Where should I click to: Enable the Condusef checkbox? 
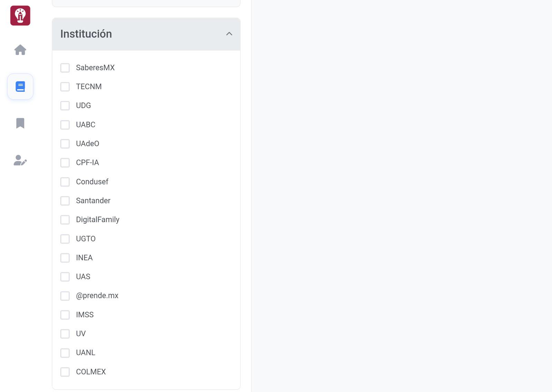[x=65, y=182]
